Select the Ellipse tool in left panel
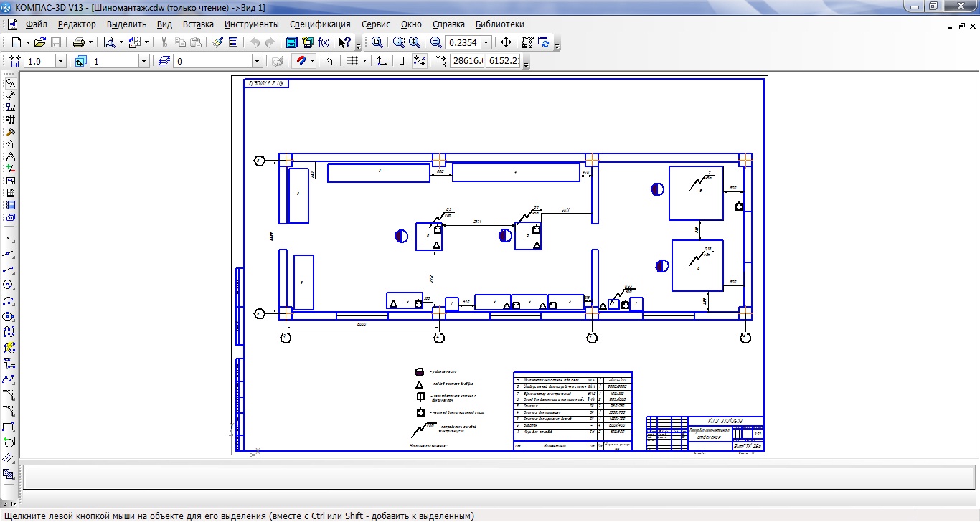The image size is (980, 522). (x=9, y=316)
